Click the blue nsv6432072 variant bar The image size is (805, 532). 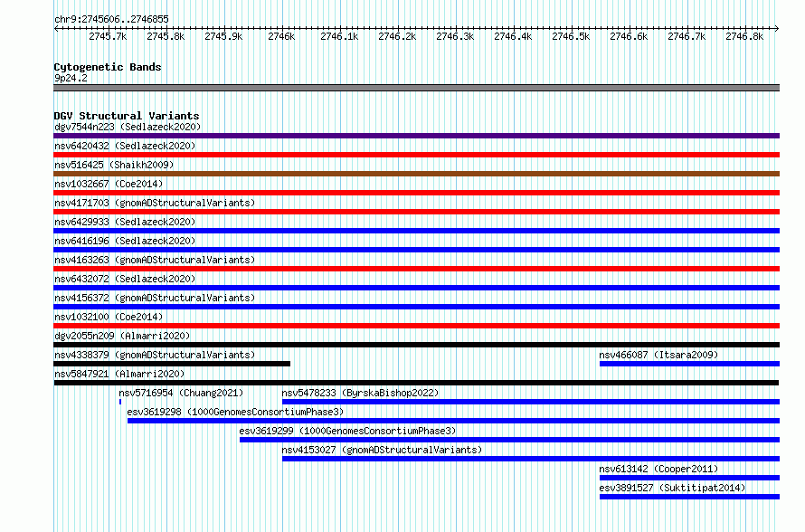(416, 288)
